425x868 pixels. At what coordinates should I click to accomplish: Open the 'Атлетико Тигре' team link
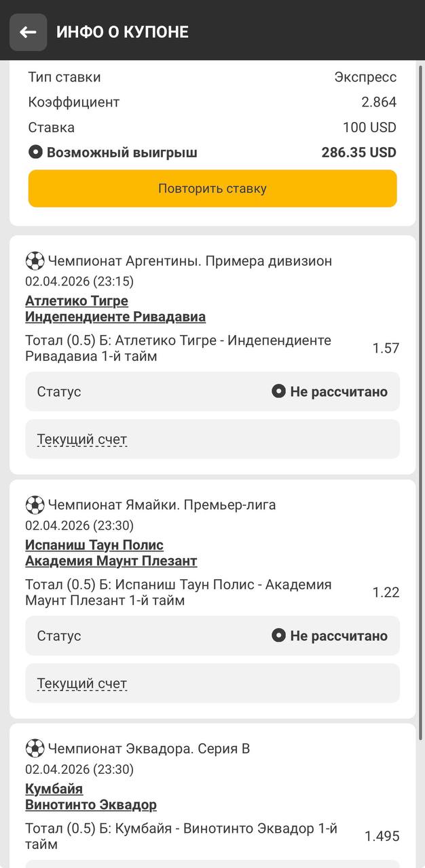point(77,300)
